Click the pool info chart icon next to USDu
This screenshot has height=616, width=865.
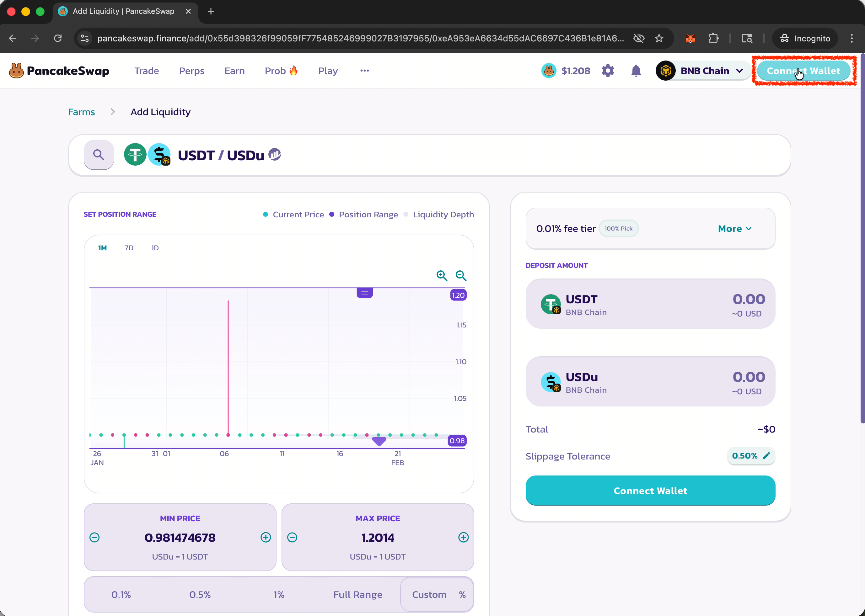click(x=274, y=154)
